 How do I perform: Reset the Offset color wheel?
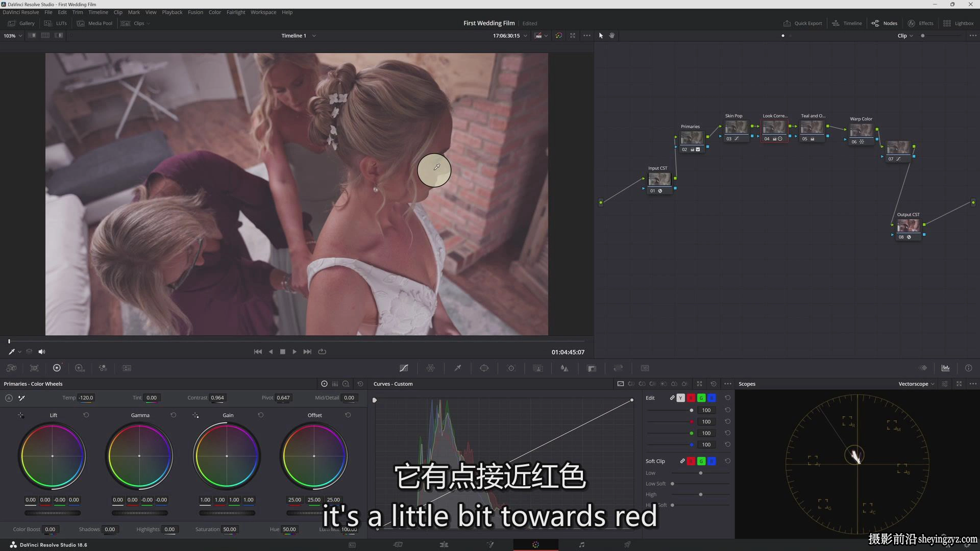point(348,415)
